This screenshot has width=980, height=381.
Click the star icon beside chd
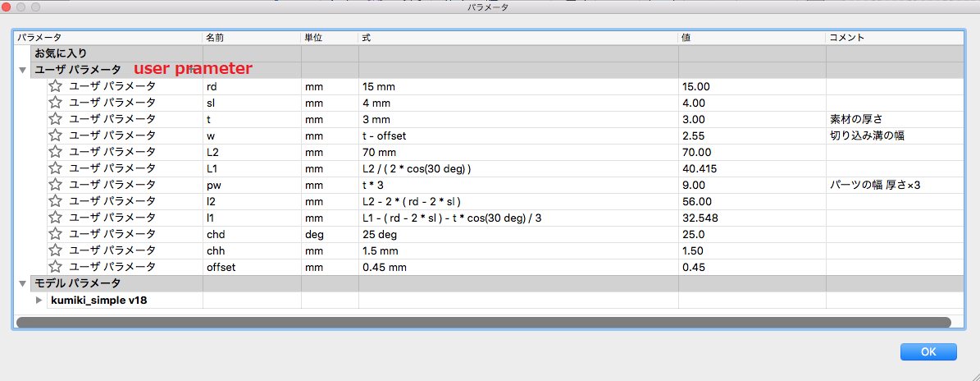56,234
